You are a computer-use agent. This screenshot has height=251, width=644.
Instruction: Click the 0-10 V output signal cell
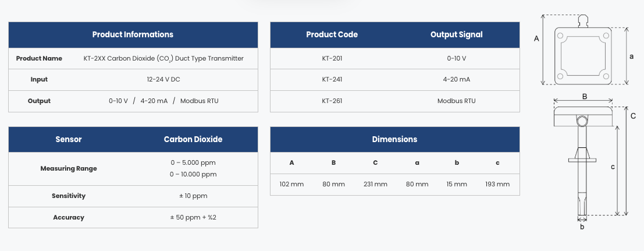456,58
